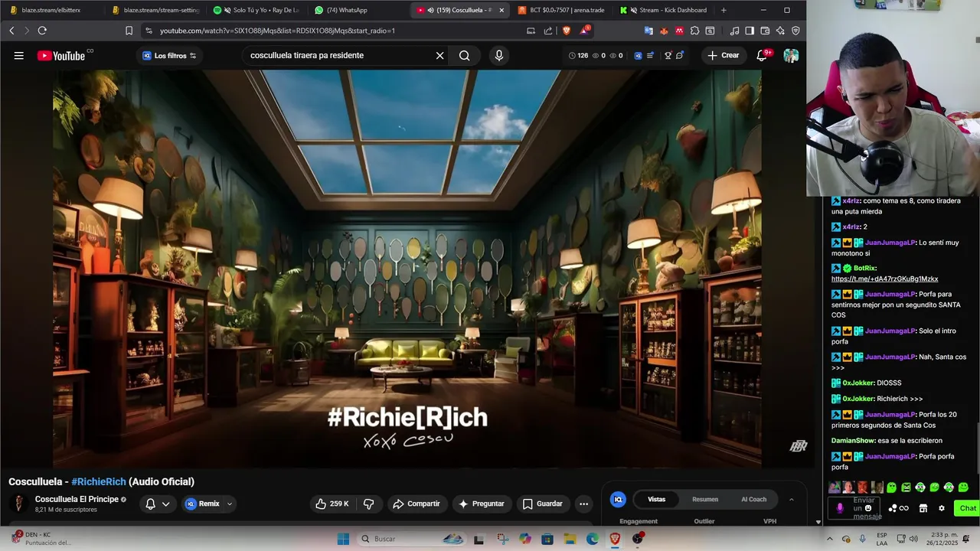Viewport: 980px width, 551px height.
Task: Open more actions three-dot menu
Action: tap(584, 504)
